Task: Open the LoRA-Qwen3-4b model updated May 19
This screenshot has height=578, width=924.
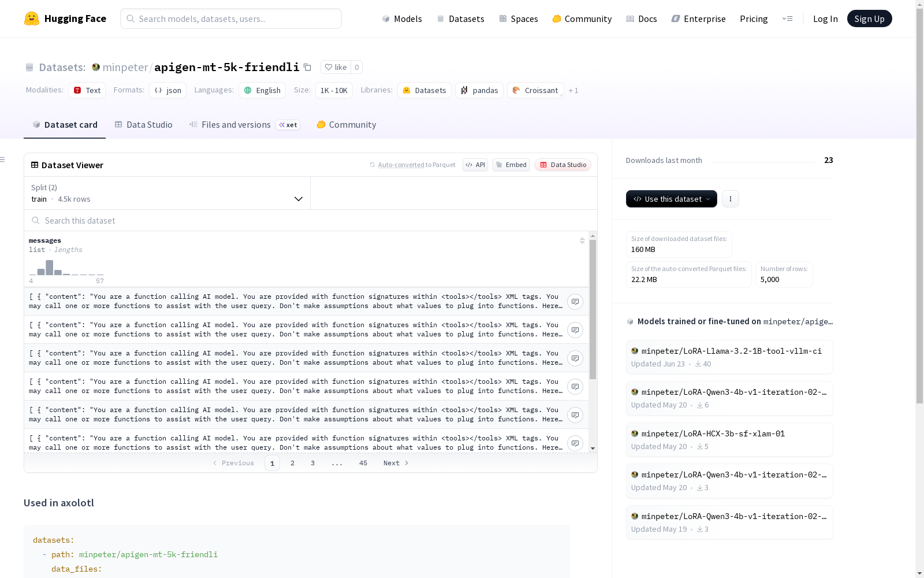Action: (729, 523)
